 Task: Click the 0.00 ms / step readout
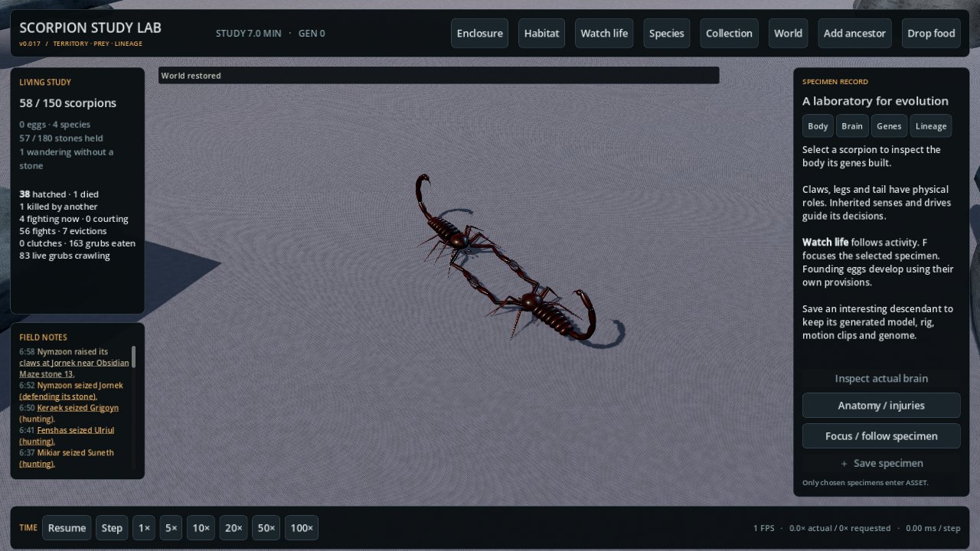pyautogui.click(x=933, y=528)
